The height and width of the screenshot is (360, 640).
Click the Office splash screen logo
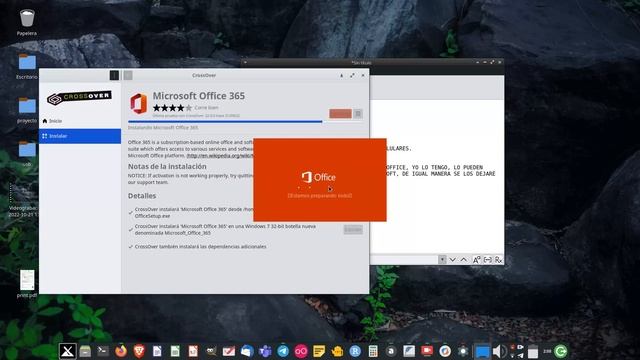tap(319, 177)
